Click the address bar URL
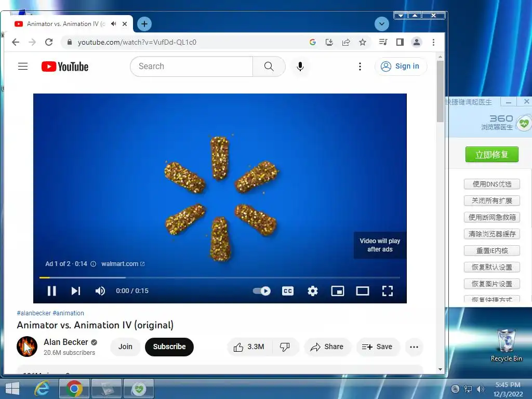 (137, 42)
